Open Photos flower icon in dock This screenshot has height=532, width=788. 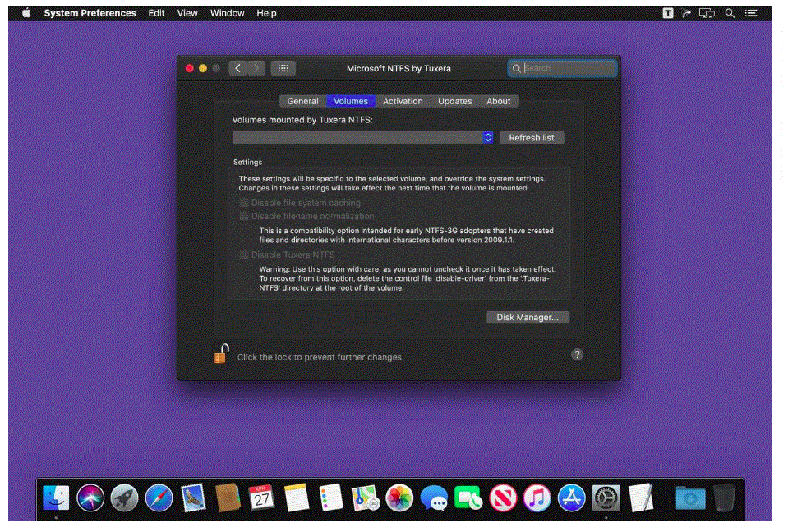399,498
